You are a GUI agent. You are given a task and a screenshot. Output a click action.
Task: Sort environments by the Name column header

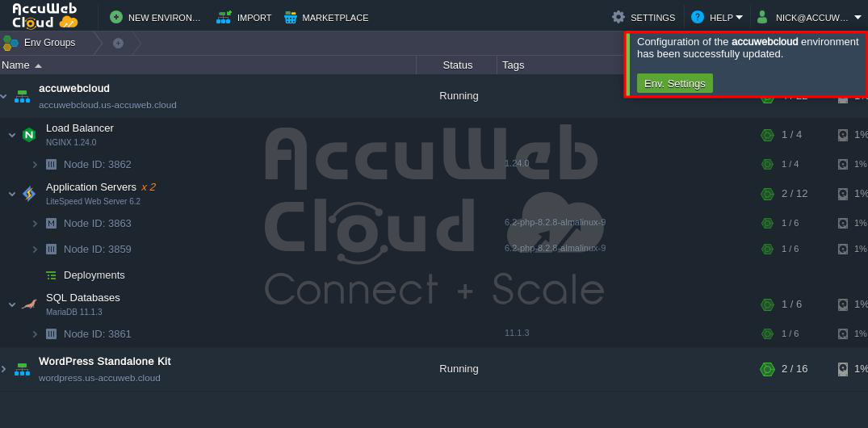tap(16, 65)
